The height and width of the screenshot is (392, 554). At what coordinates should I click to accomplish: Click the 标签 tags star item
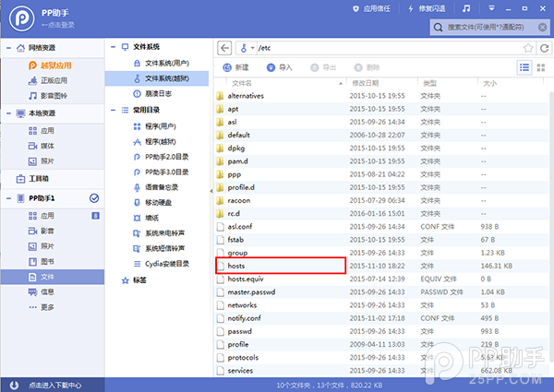[x=134, y=280]
